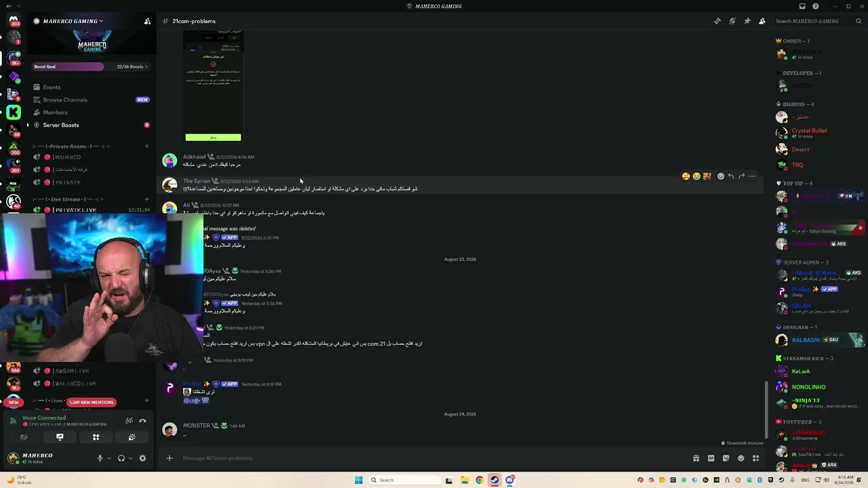868x488 pixels.
Task: Open The Syrian's profile from username
Action: click(197, 181)
